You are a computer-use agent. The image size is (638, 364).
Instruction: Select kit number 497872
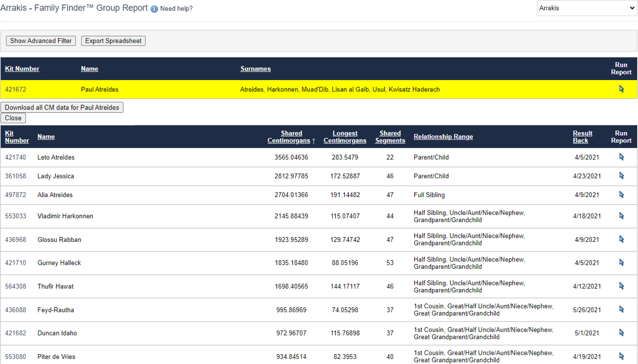[16, 195]
